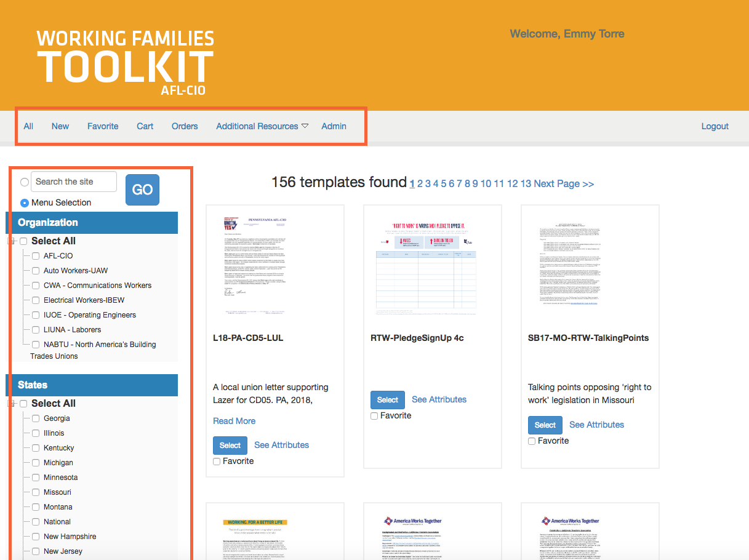This screenshot has height=560, width=749.
Task: Click the Working Families Toolkit logo
Action: 125,63
